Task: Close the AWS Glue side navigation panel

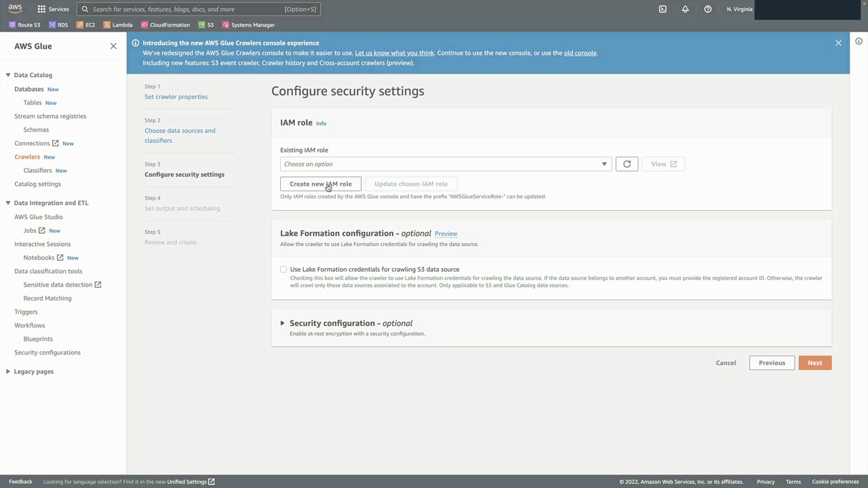Action: point(113,46)
